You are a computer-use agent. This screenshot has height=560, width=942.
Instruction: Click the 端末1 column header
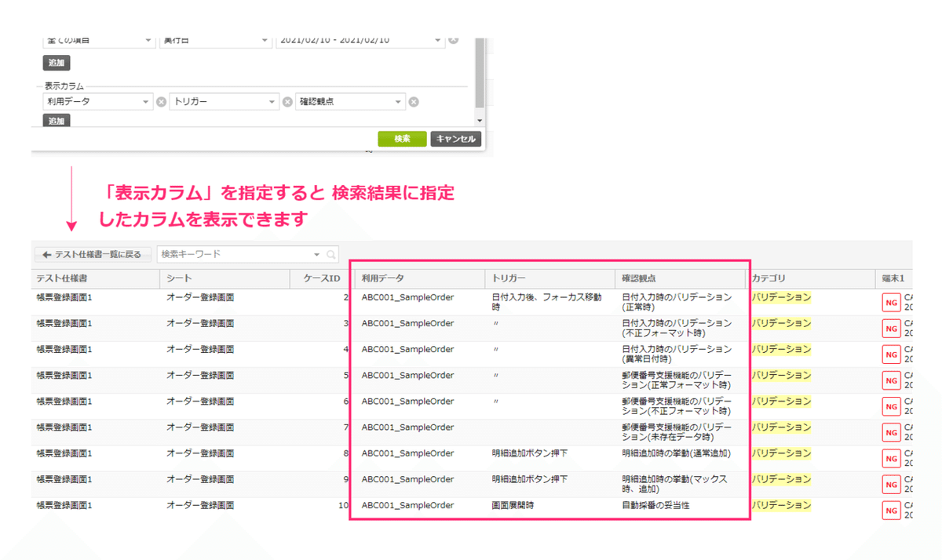pos(893,278)
